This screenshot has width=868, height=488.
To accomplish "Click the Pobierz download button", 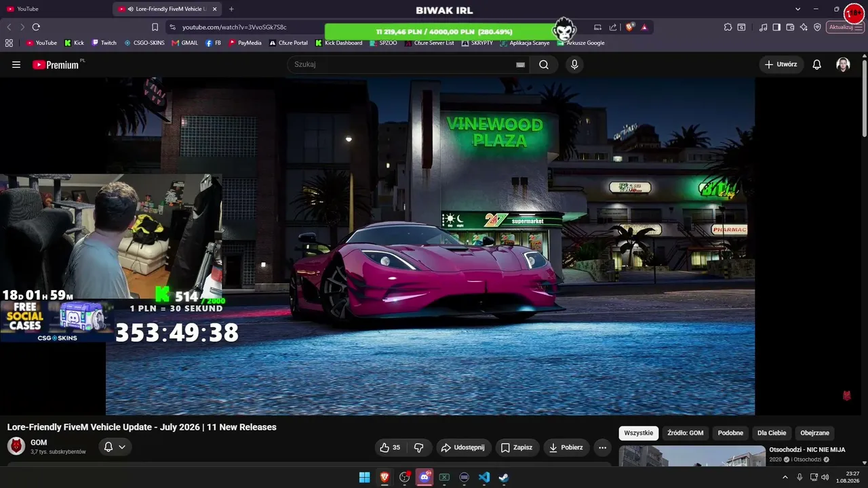I will [566, 447].
